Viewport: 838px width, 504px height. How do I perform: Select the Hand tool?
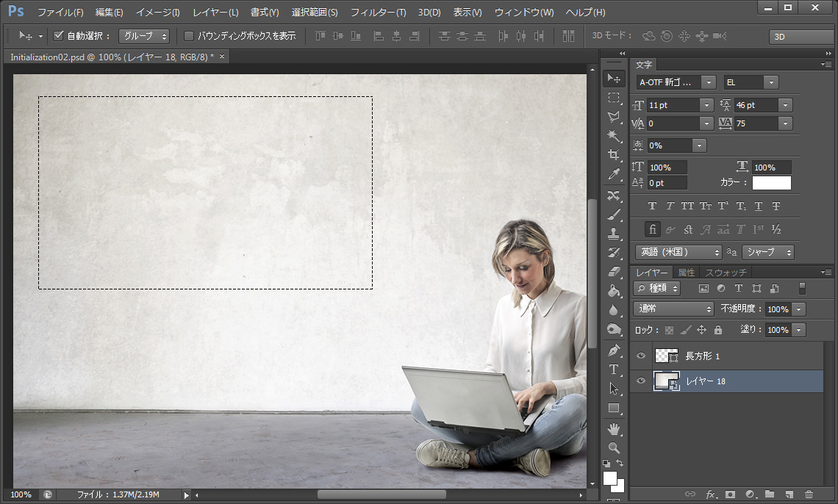point(614,428)
